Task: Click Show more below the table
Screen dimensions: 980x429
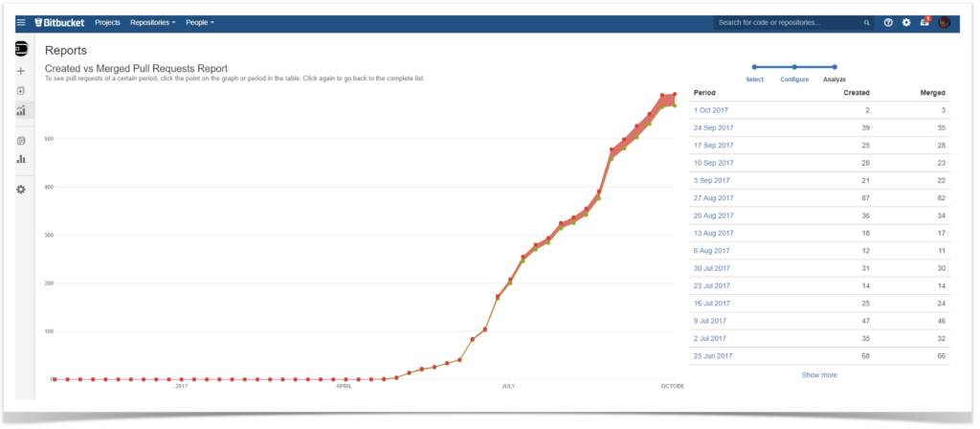Action: [x=818, y=374]
